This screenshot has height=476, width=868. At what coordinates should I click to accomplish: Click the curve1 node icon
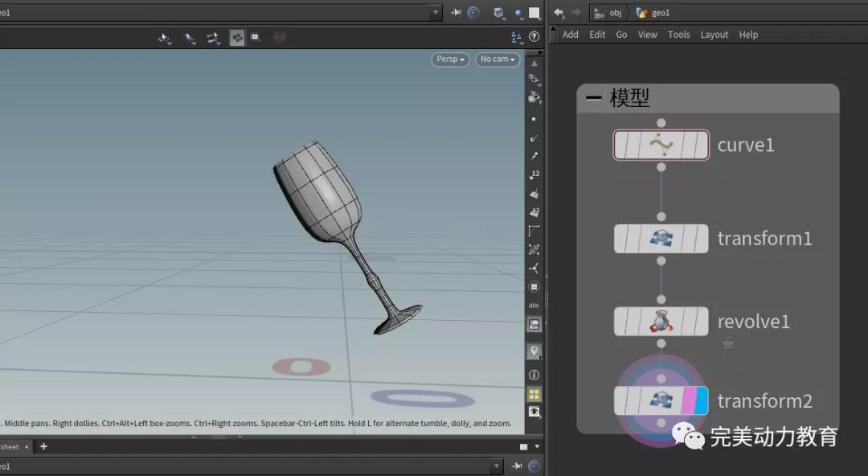click(661, 146)
